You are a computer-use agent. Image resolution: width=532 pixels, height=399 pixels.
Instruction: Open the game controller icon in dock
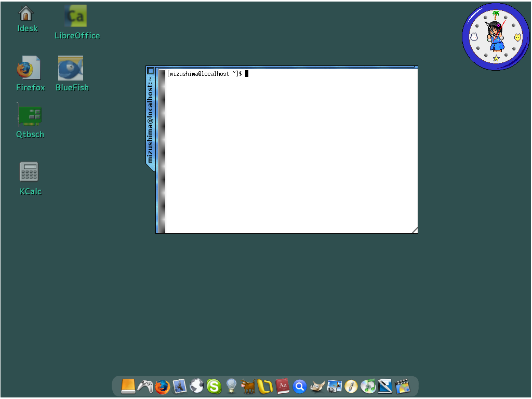[145, 387]
